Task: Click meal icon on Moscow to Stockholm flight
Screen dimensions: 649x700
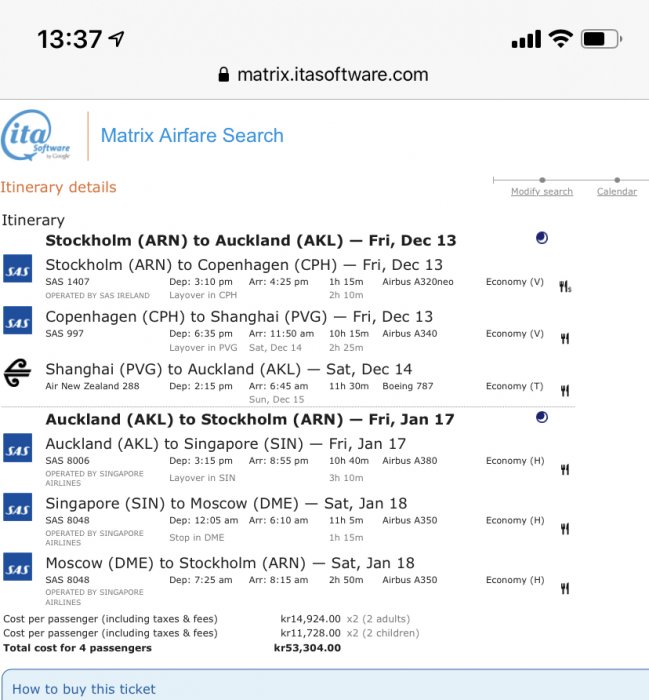Action: (x=565, y=588)
